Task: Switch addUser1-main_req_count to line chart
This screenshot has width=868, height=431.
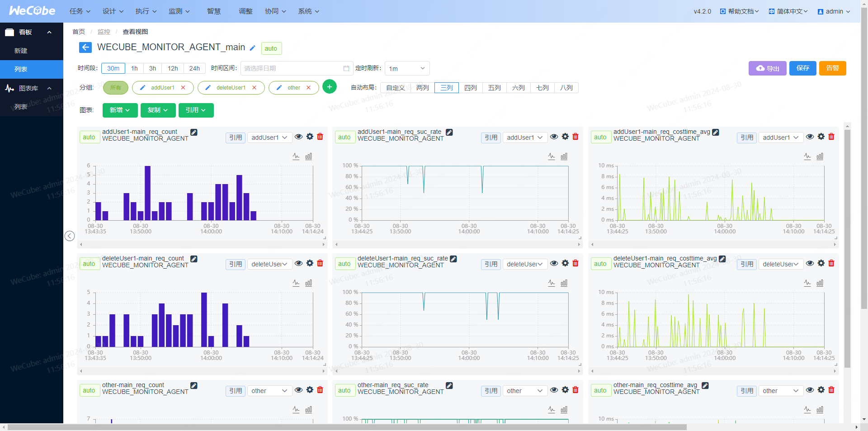Action: (296, 156)
